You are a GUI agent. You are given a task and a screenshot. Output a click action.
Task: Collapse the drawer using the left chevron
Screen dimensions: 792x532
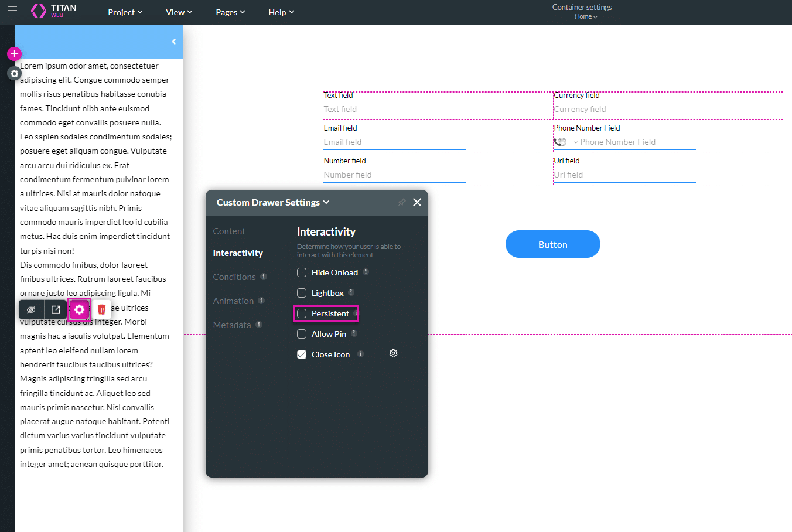[173, 42]
